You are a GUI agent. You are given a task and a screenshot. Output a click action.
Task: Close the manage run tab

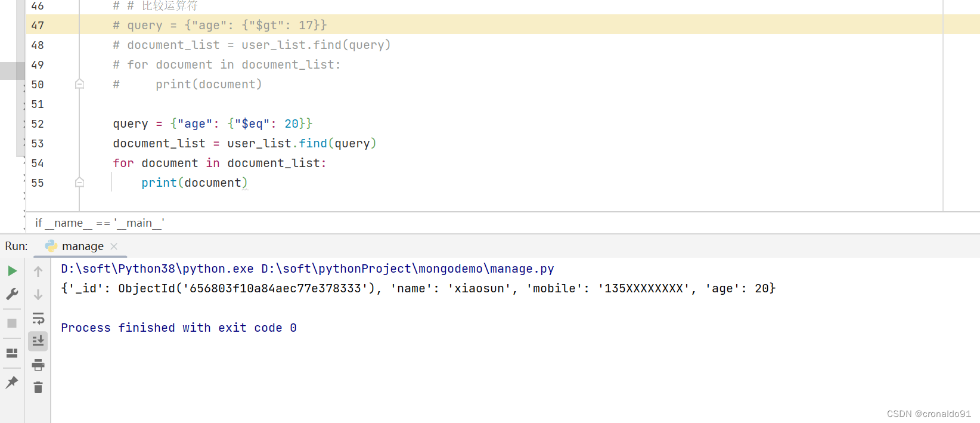(114, 246)
